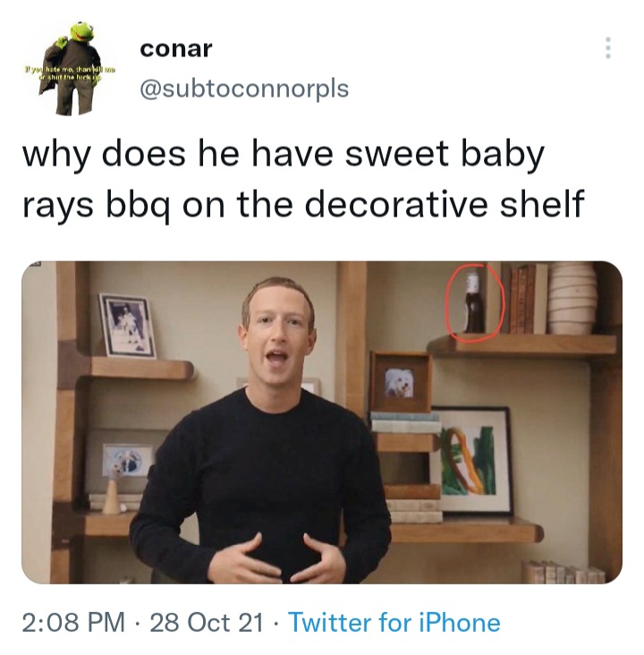The width and height of the screenshot is (644, 655).
Task: Click the display name conar
Action: [176, 49]
